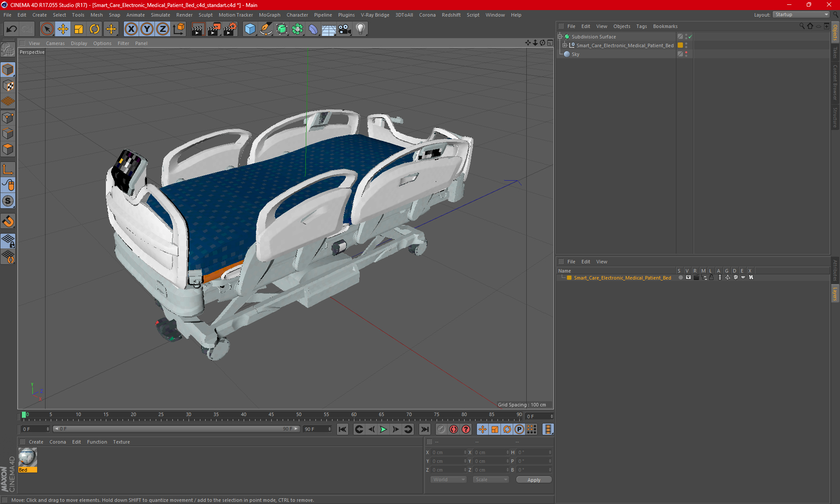Enable record active objects keyframe
The height and width of the screenshot is (504, 840).
point(441,430)
